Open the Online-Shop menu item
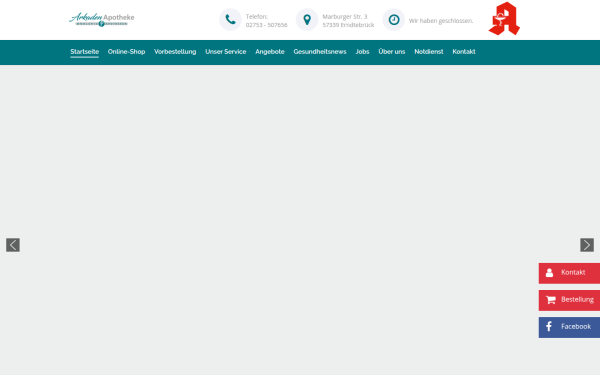Screen dimensions: 600x375 pyautogui.click(x=126, y=52)
